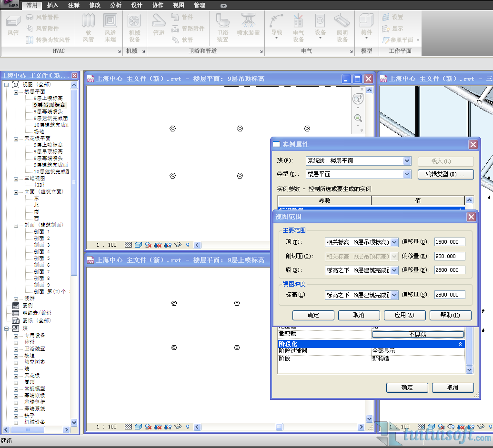The image size is (493, 448).
Task: Open the MEP application menu button
Action: [10, 5]
